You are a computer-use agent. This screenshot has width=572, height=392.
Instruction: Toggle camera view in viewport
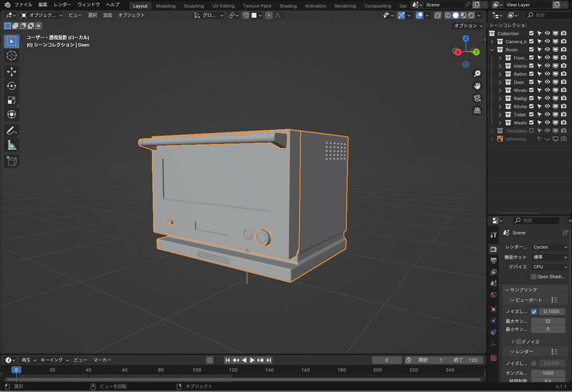click(477, 98)
